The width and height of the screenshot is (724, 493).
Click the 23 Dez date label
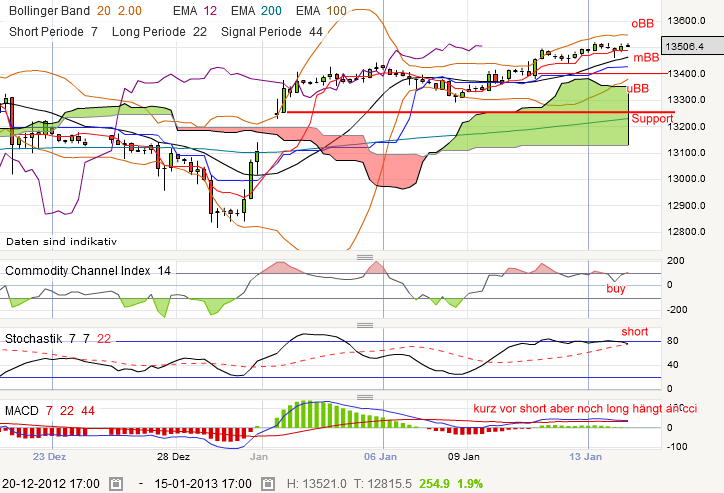[49, 457]
